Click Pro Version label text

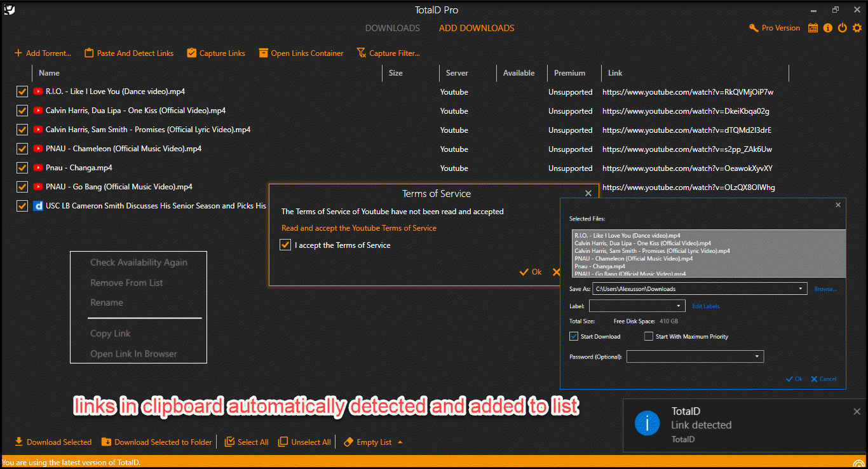click(x=781, y=28)
